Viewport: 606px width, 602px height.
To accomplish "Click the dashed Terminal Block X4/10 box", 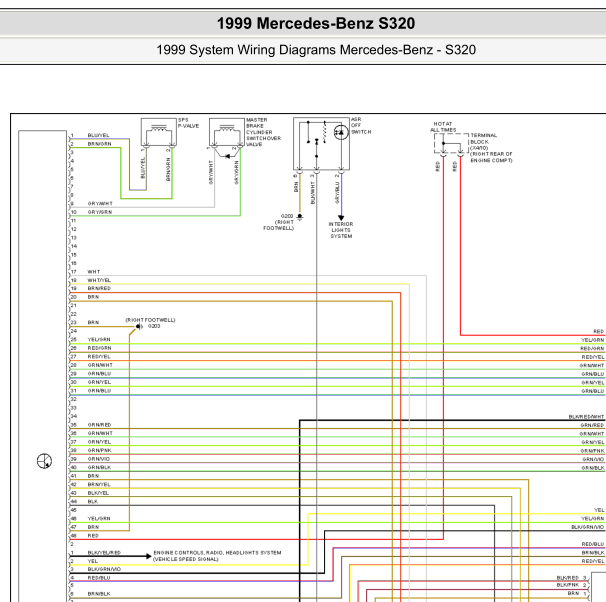I will (451, 143).
